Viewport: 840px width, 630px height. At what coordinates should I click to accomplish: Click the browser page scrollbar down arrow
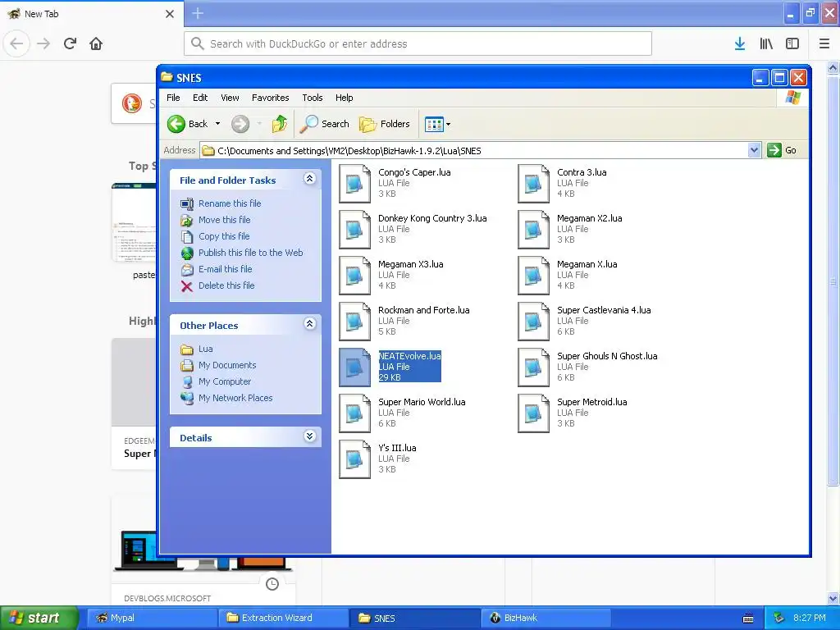[x=833, y=598]
